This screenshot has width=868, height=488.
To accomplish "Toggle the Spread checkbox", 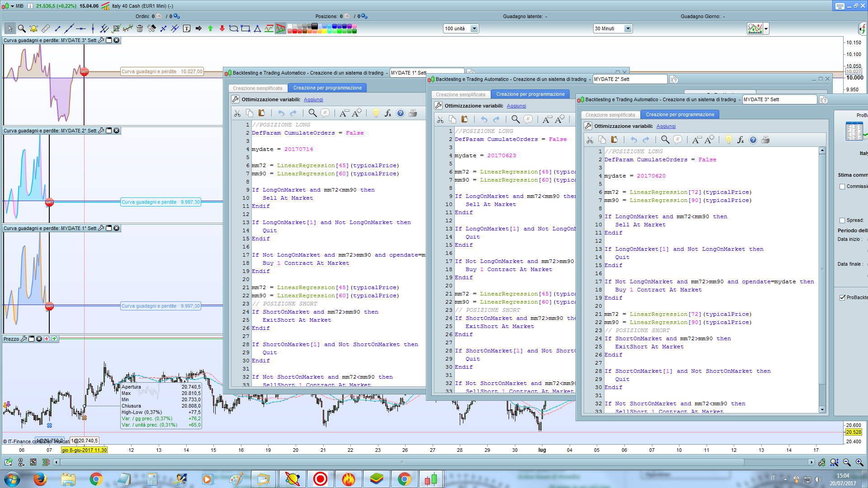I will click(842, 221).
